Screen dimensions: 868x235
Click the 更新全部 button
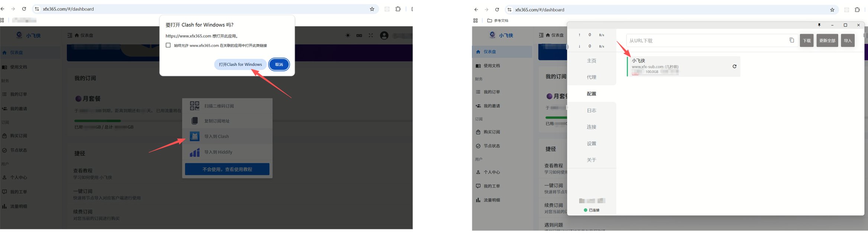827,41
